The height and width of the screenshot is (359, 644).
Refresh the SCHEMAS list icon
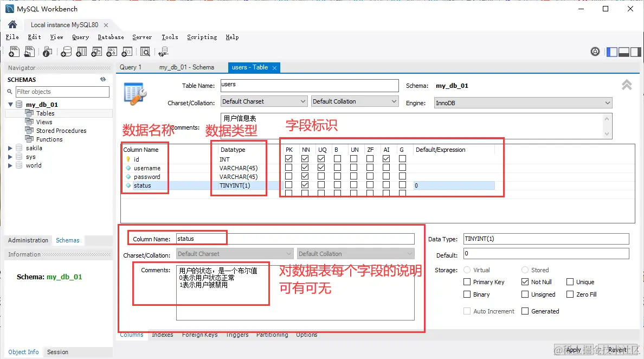click(x=103, y=79)
